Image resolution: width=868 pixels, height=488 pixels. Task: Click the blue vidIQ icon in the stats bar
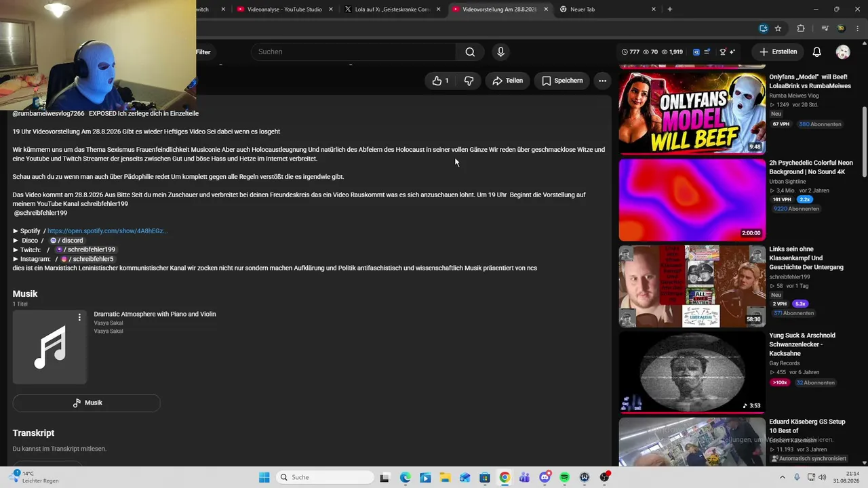(696, 52)
